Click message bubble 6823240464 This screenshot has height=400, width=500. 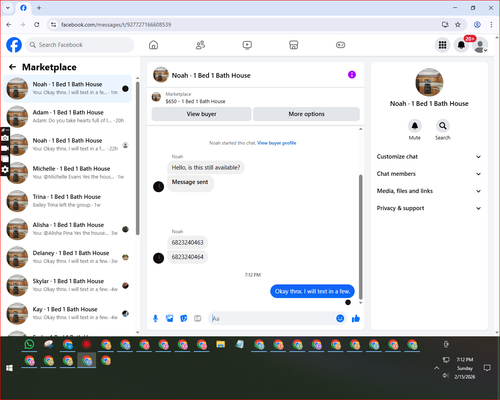(187, 257)
